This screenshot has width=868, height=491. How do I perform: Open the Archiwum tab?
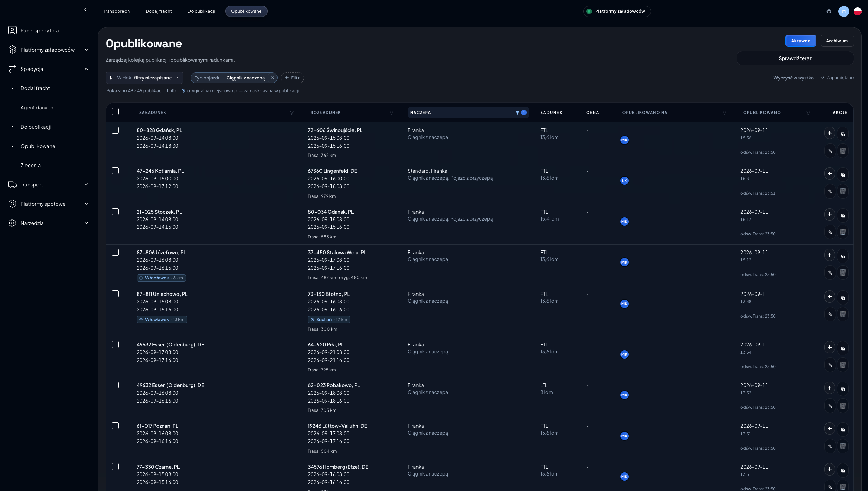point(837,41)
